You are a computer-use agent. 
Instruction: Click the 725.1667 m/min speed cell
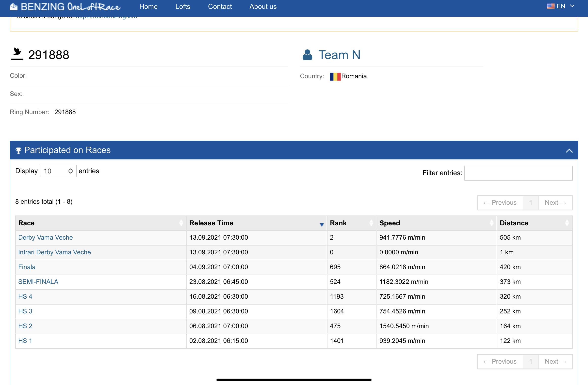point(437,297)
